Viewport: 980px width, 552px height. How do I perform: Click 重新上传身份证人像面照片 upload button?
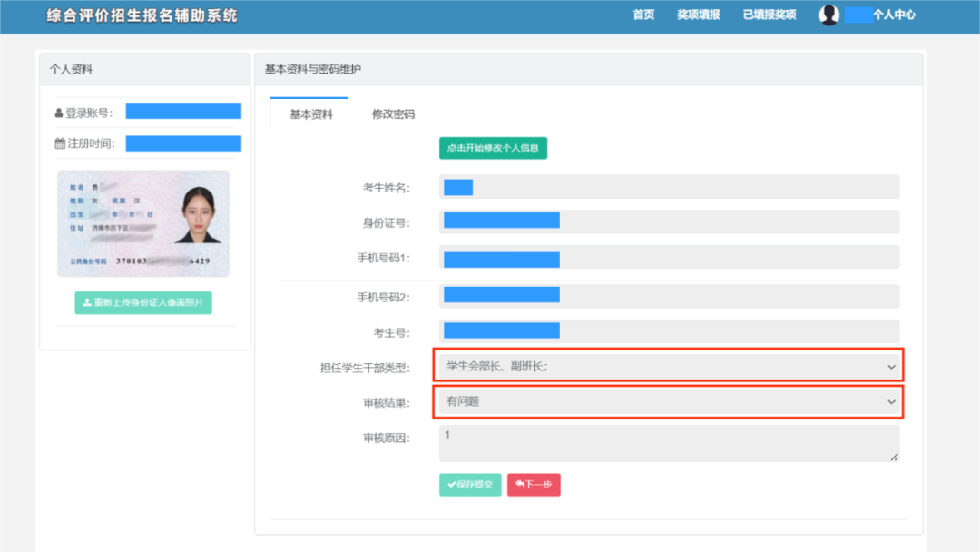[x=143, y=302]
